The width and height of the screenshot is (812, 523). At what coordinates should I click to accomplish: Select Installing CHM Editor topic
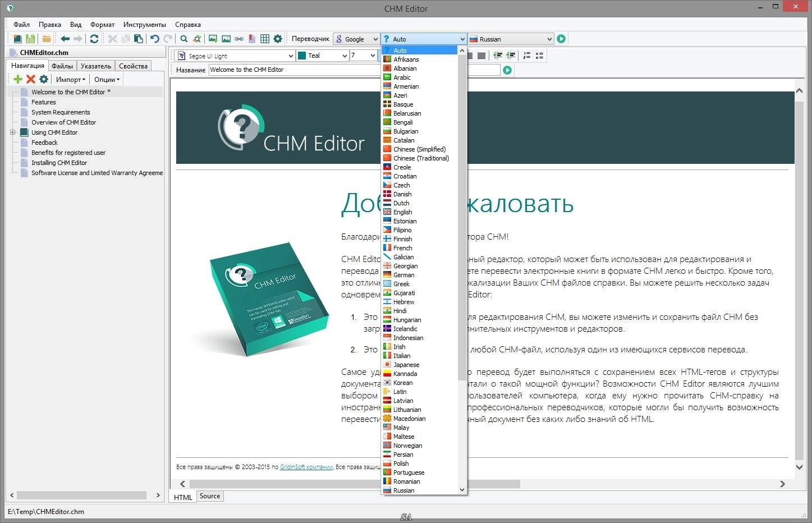point(59,163)
